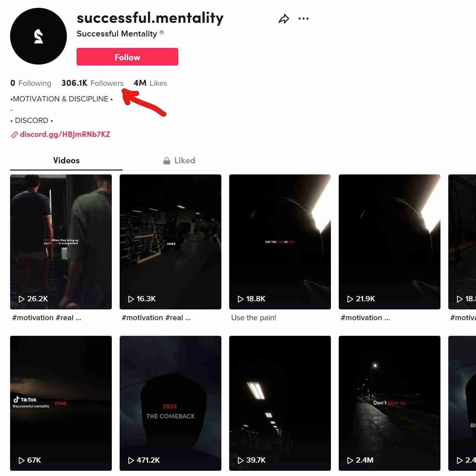This screenshot has width=476, height=476.
Task: Open the three-dot more options menu
Action: 304,19
